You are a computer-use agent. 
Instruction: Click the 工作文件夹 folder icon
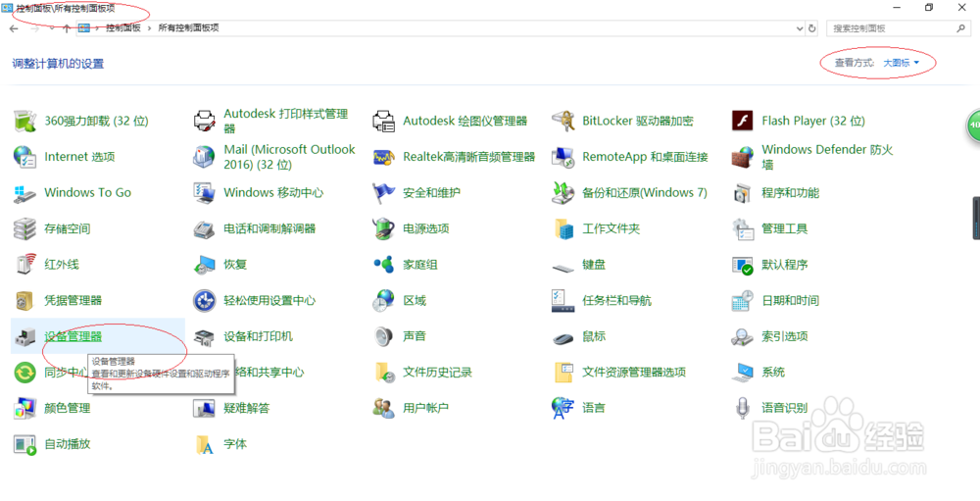[563, 228]
